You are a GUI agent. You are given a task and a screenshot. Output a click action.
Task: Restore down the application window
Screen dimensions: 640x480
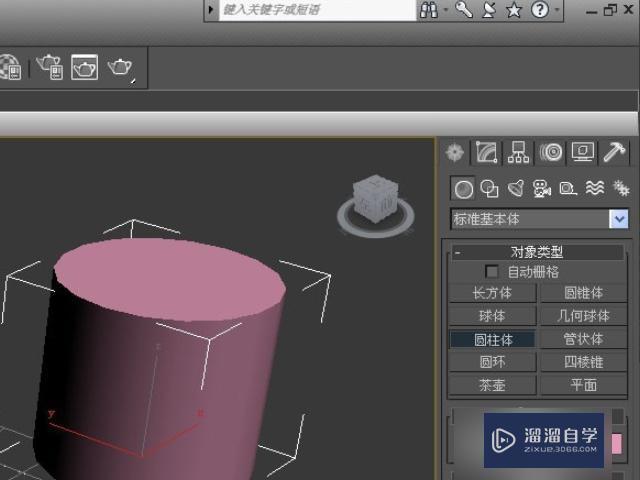pyautogui.click(x=610, y=10)
